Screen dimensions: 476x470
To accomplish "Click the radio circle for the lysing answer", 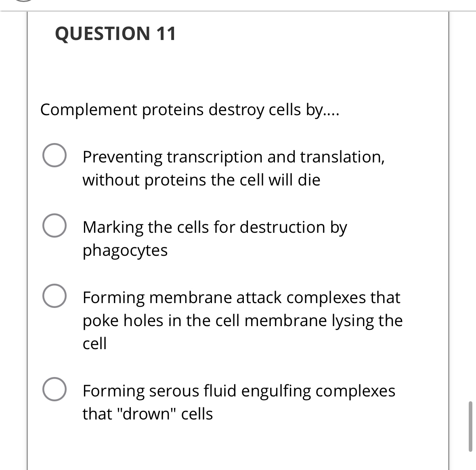I will (x=55, y=297).
